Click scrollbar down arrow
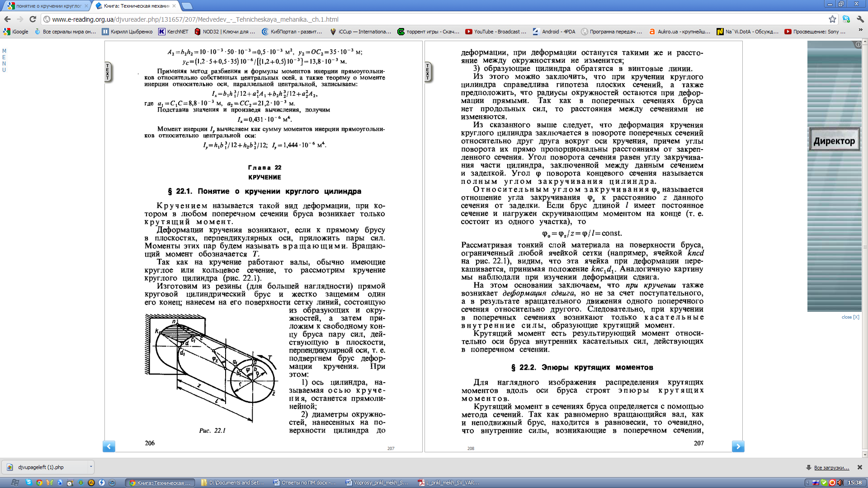 coord(864,455)
